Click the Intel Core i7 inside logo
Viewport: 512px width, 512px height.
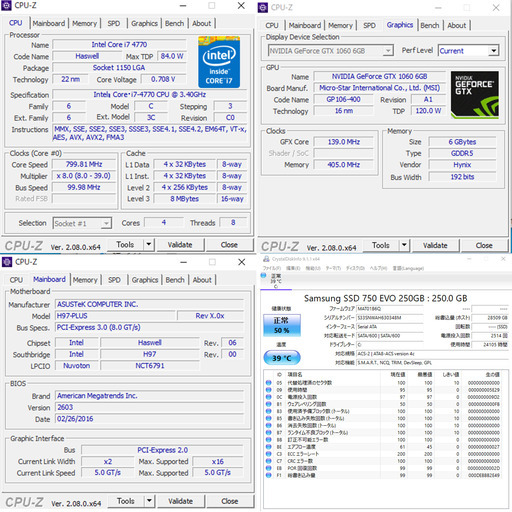[x=219, y=62]
